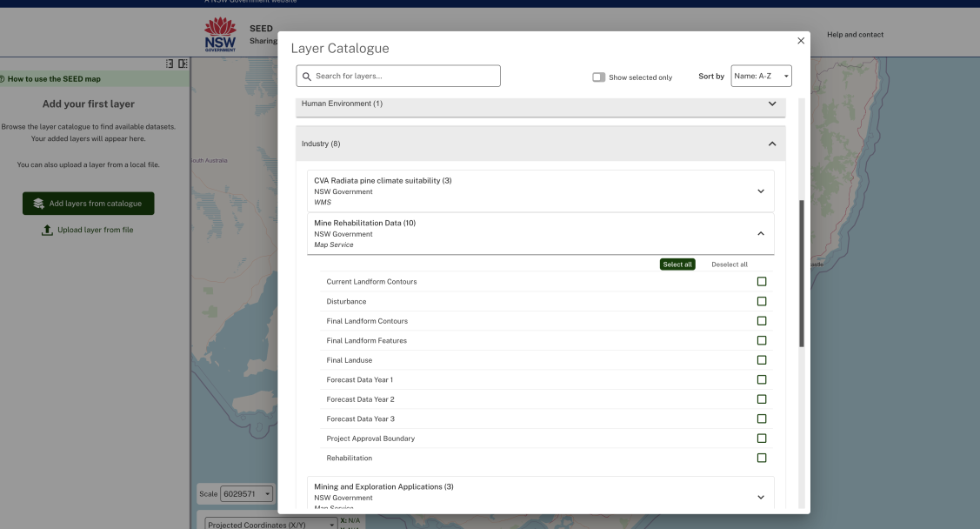This screenshot has height=529, width=980.
Task: Click the layers stack icon
Action: tap(39, 204)
